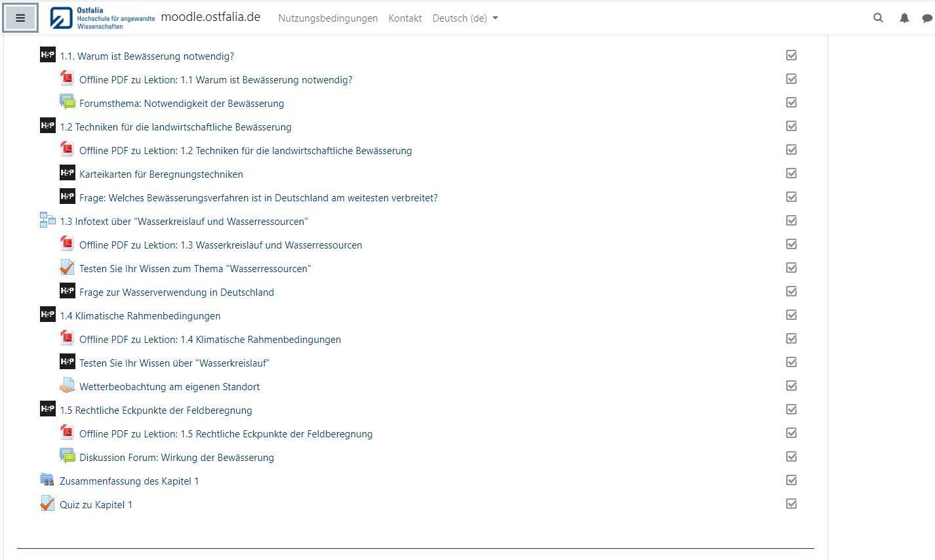This screenshot has height=560, width=935.
Task: Open the messages speech bubble icon
Action: (927, 18)
